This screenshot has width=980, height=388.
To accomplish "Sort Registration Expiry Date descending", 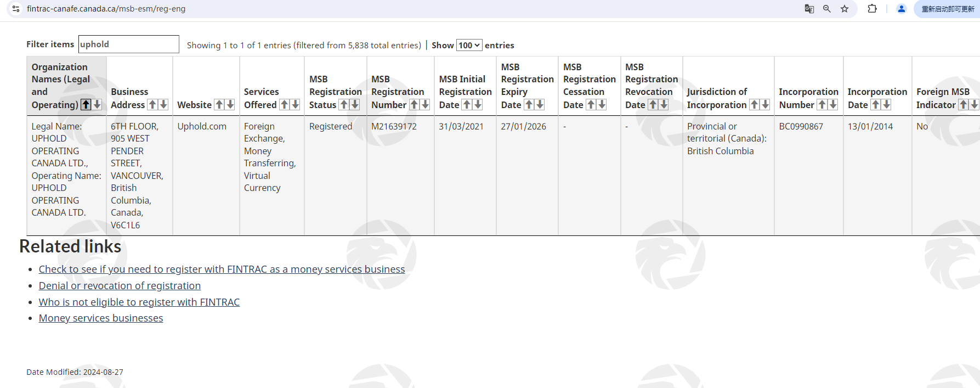I will (x=540, y=104).
